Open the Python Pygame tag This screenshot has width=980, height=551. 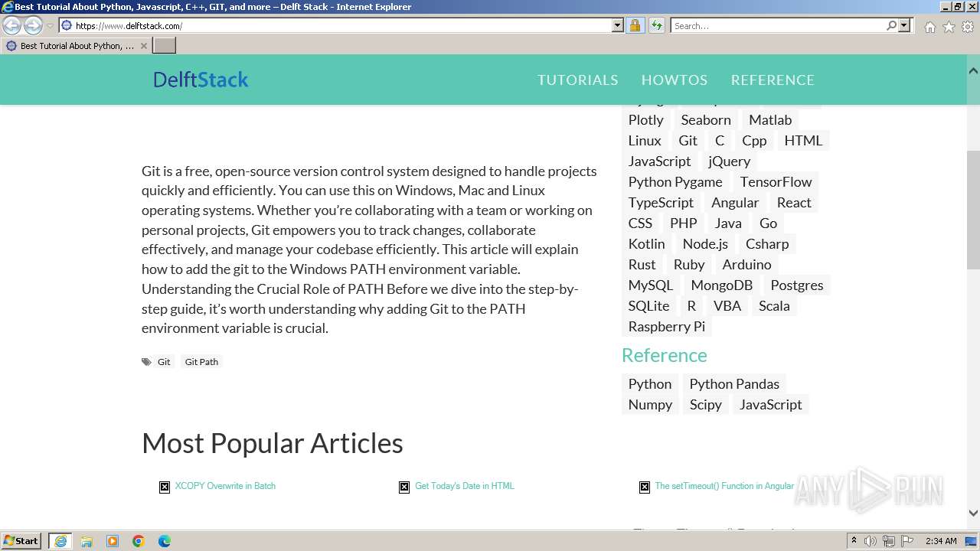675,181
